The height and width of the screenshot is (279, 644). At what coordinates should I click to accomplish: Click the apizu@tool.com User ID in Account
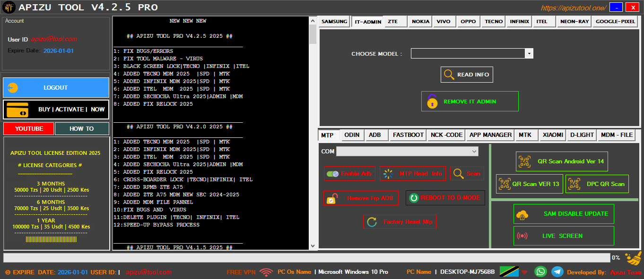coord(54,39)
